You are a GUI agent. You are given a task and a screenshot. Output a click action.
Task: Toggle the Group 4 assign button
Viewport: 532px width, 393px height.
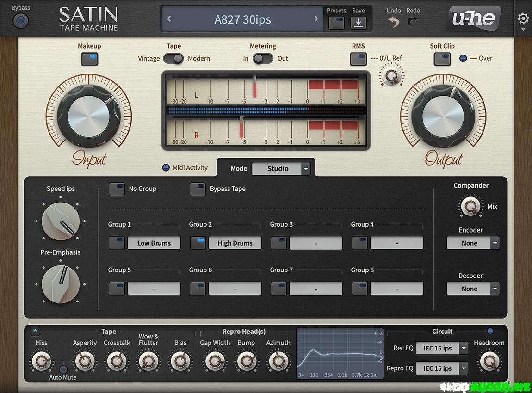[359, 243]
